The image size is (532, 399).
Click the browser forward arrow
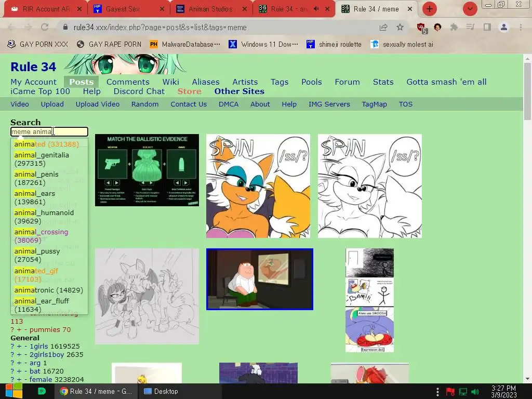click(x=28, y=27)
